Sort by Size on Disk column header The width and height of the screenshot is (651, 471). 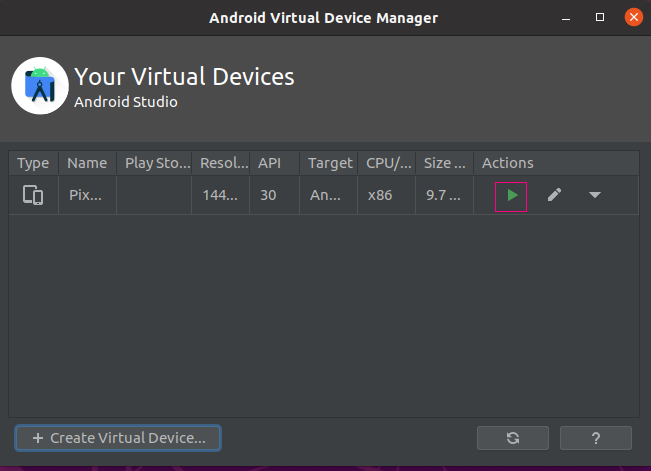coord(445,163)
